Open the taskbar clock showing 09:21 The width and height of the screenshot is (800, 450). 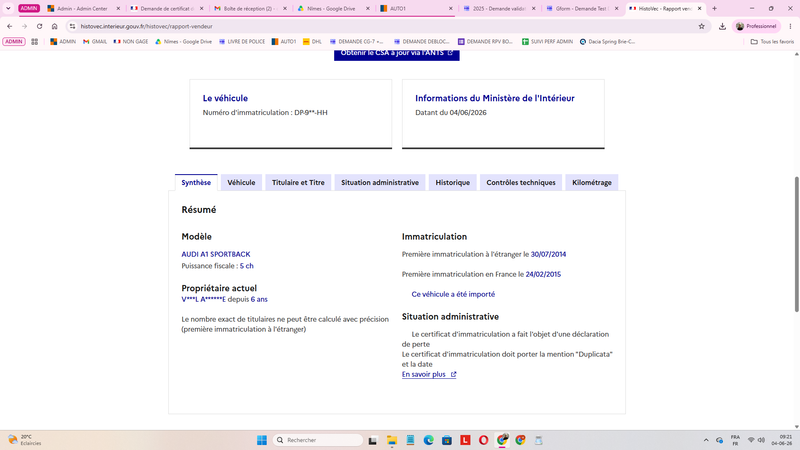[x=782, y=440]
